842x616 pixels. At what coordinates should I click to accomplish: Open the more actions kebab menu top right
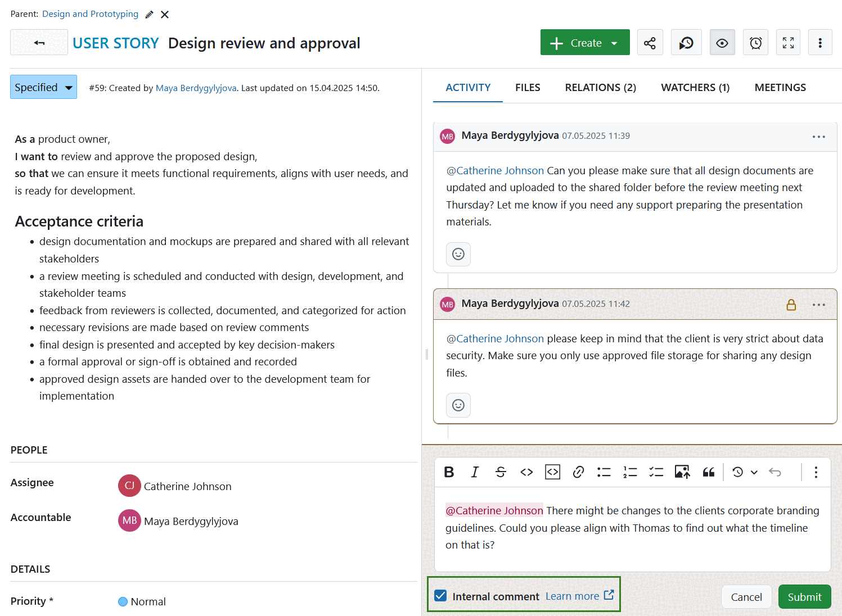[x=820, y=42]
